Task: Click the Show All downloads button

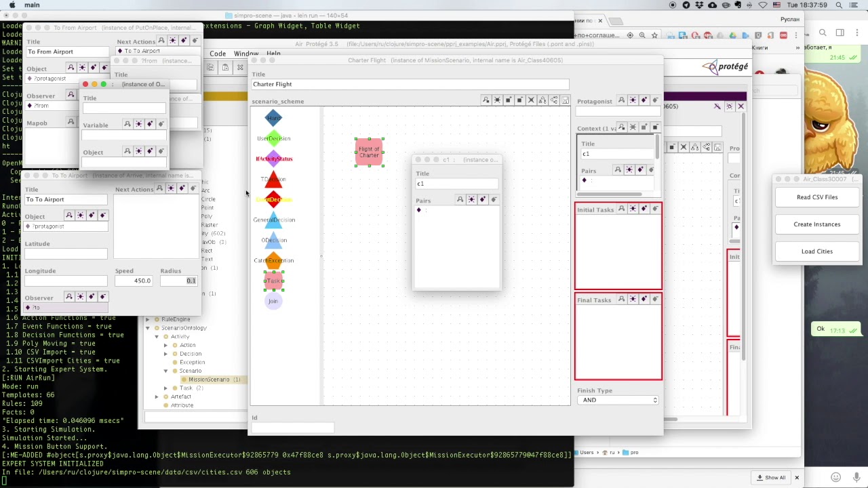Action: coord(771,477)
